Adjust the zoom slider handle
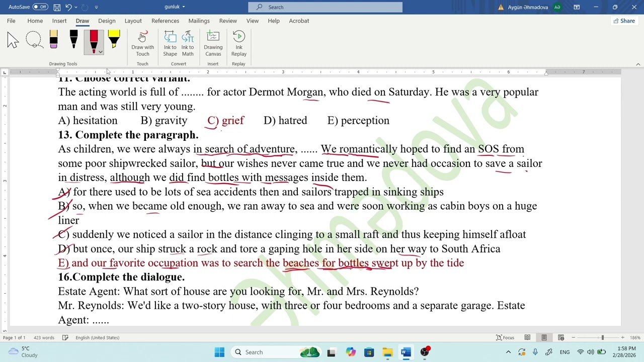Image resolution: width=644 pixels, height=362 pixels. click(602, 338)
